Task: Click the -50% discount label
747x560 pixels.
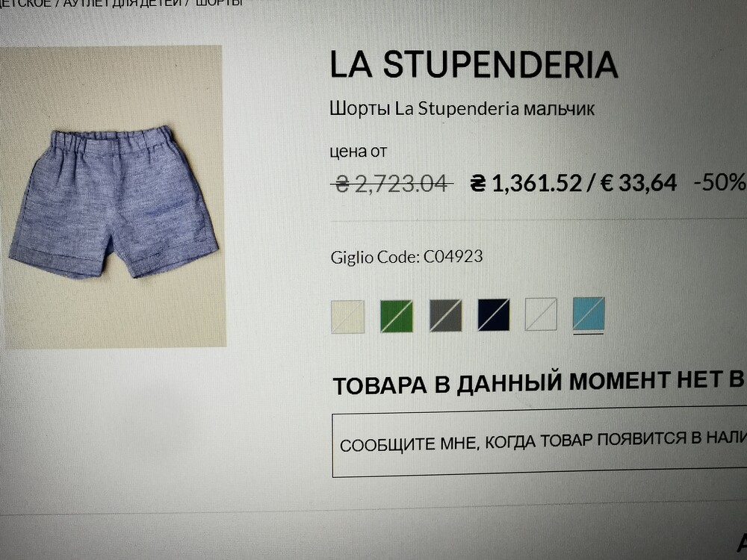Action: [720, 182]
